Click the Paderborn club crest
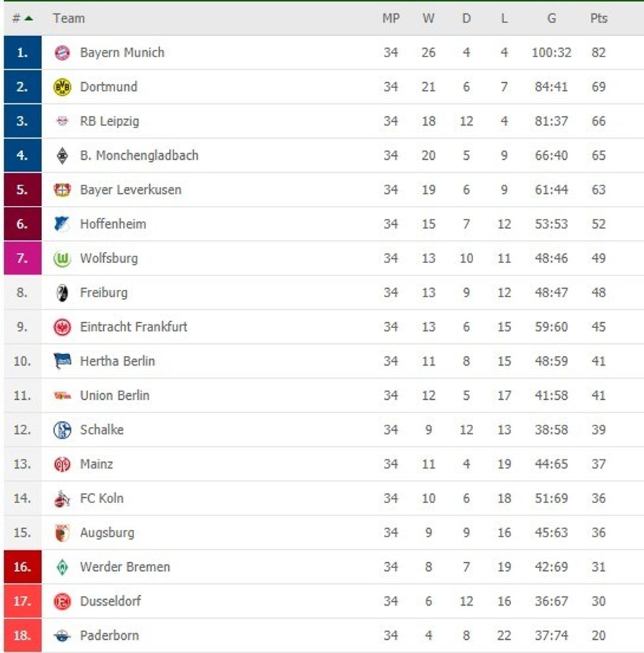This screenshot has width=644, height=653. (x=62, y=636)
